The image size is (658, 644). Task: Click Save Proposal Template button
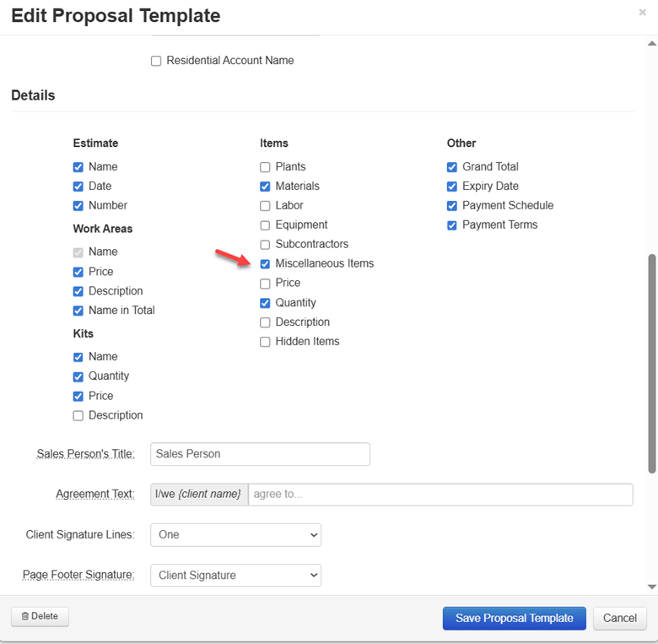(514, 619)
